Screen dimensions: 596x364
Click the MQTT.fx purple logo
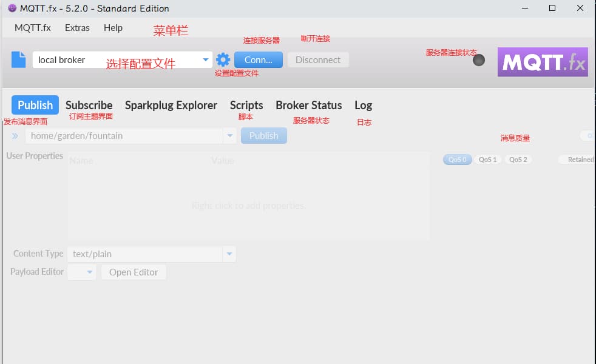pyautogui.click(x=543, y=62)
